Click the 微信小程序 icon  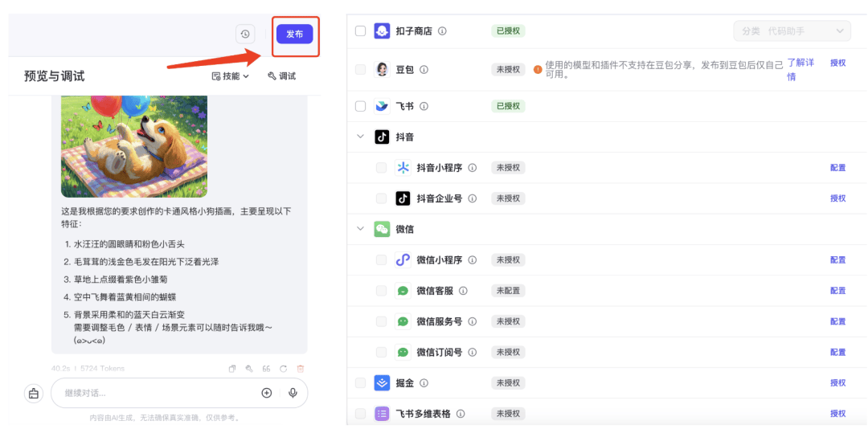tap(403, 260)
